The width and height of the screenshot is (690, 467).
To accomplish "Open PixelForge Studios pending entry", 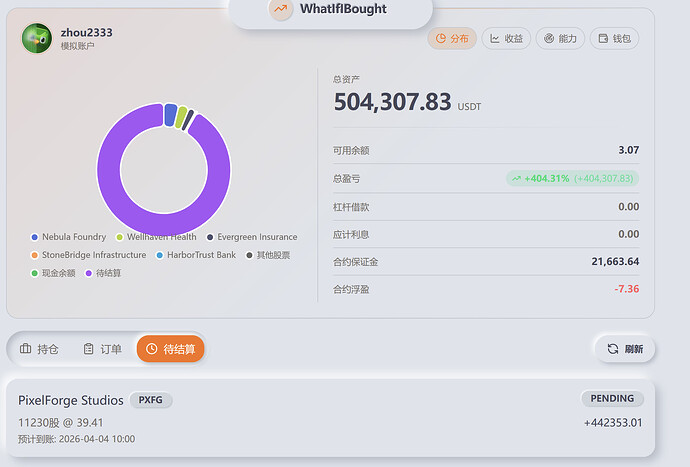I will [330, 418].
